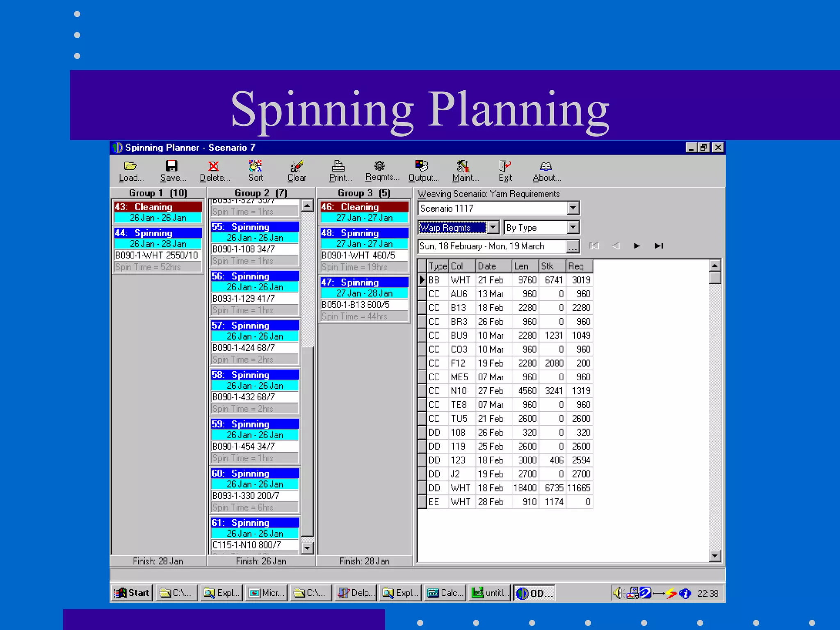Click the Col column header

click(462, 266)
